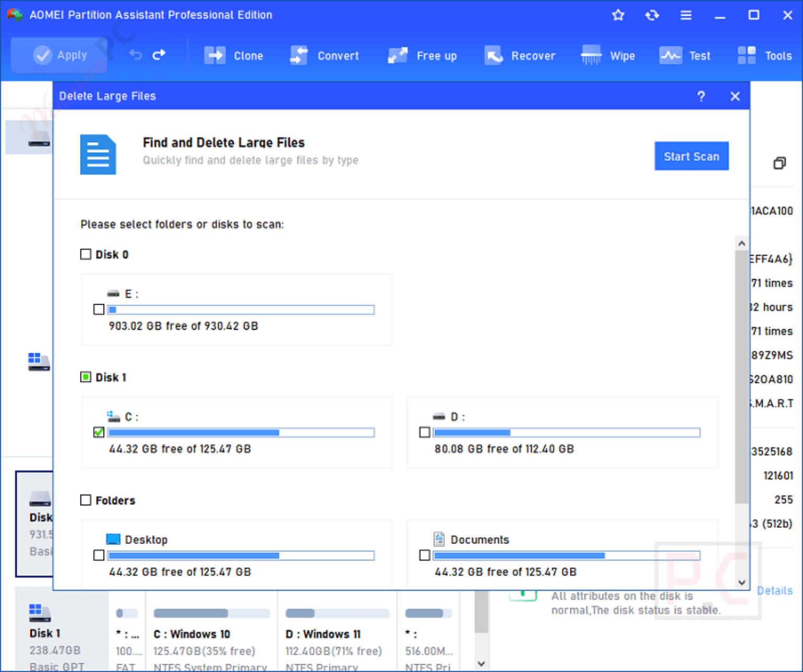Check the Disk 0 checkbox
This screenshot has height=672, width=803.
[x=85, y=254]
